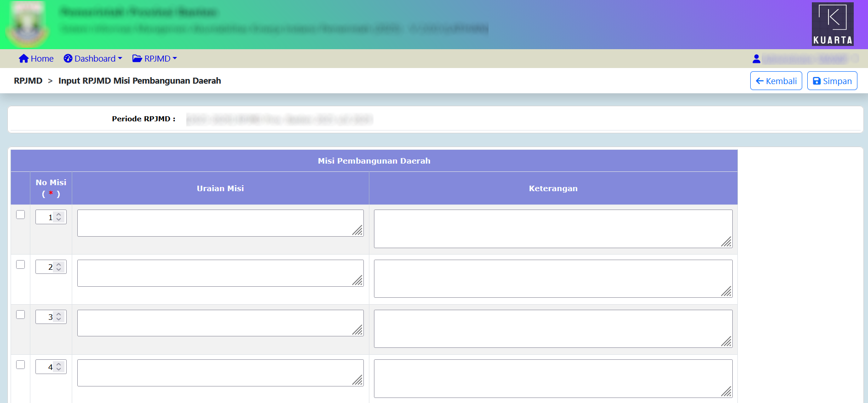The width and height of the screenshot is (868, 403).
Task: Select the checkbox for Misi row 2
Action: click(x=21, y=265)
